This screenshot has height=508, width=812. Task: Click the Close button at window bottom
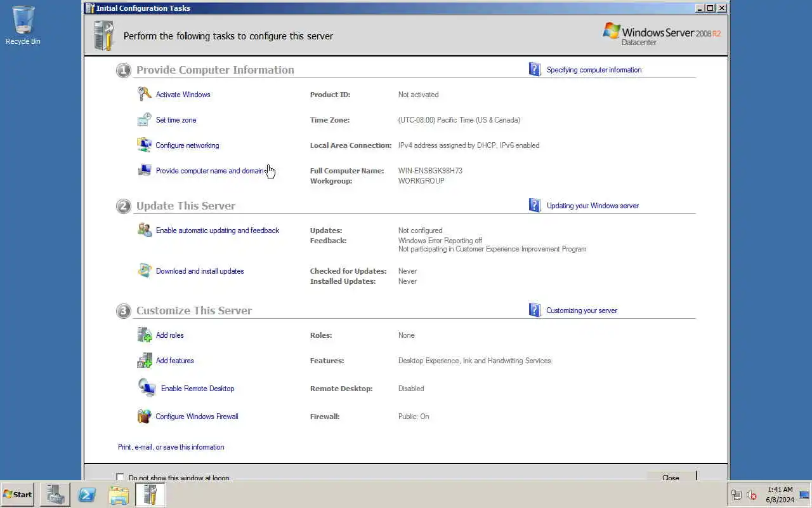[x=671, y=476]
